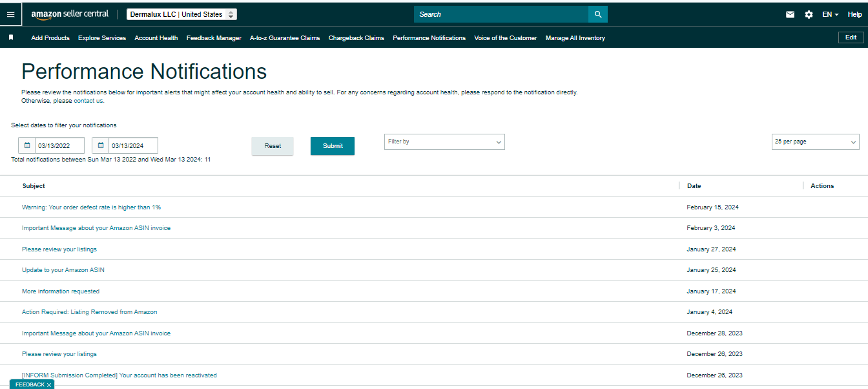Click the date January 17, 2024
The height and width of the screenshot is (389, 868).
[x=711, y=291]
